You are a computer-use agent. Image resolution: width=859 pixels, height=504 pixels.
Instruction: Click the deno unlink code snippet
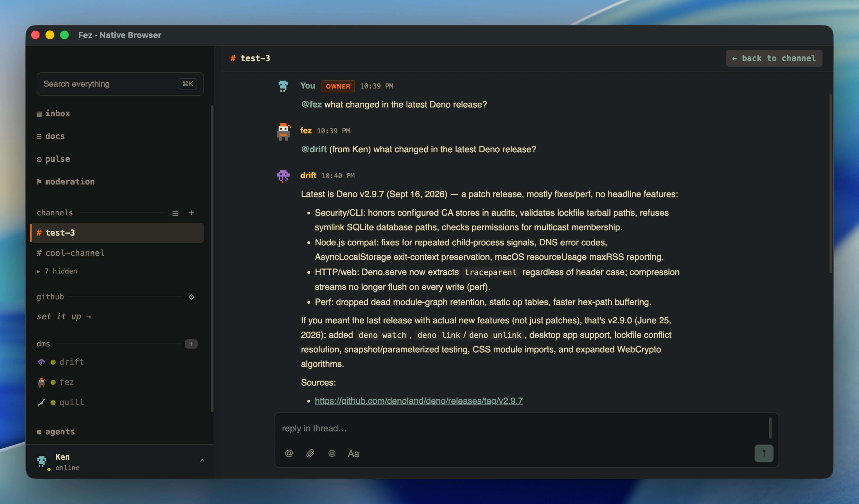pyautogui.click(x=495, y=335)
